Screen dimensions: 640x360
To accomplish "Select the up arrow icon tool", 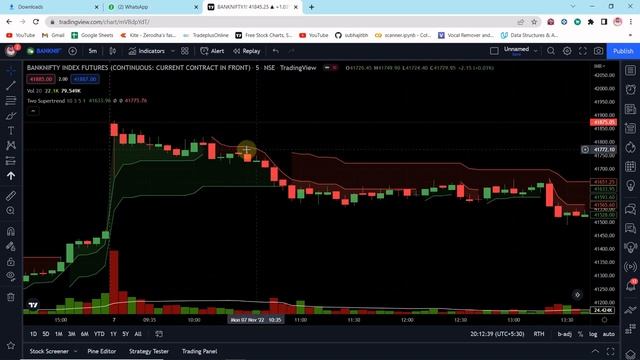I will [x=11, y=176].
